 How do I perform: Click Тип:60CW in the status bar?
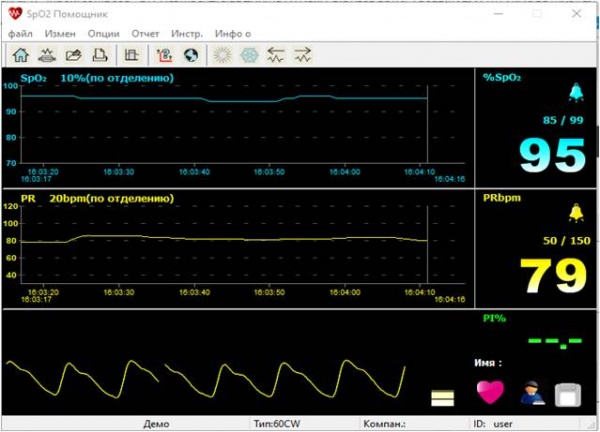277,424
